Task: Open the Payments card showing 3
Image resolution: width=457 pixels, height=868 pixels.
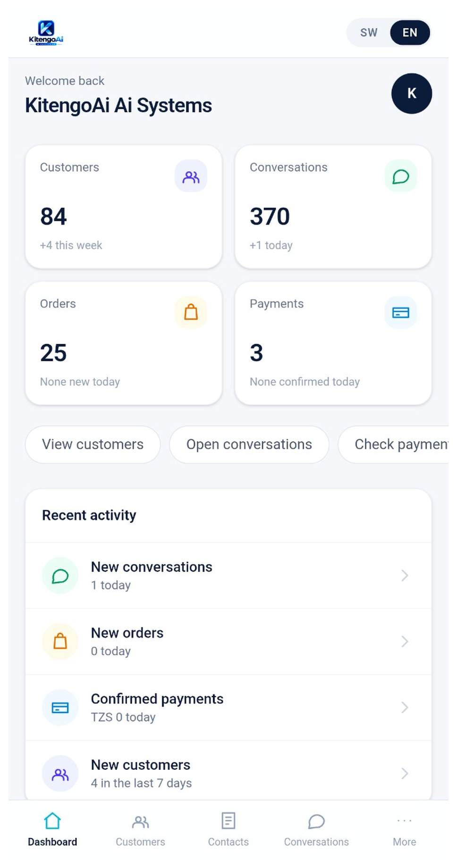Action: (333, 343)
